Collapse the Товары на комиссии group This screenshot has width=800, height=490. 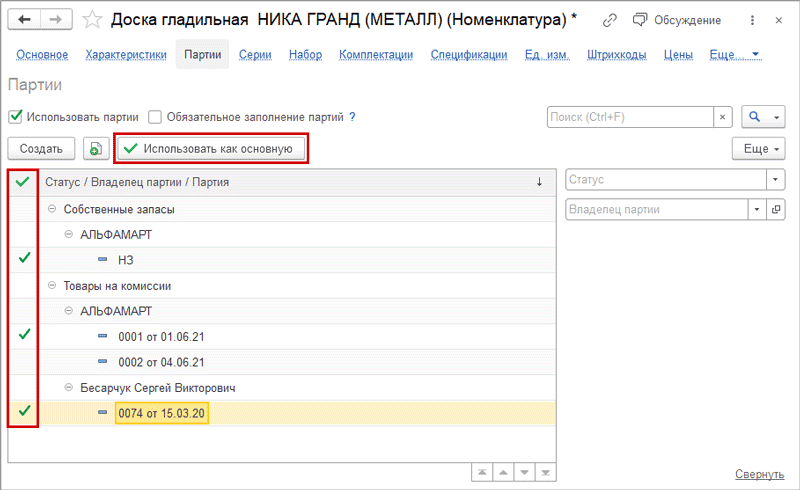click(x=51, y=286)
